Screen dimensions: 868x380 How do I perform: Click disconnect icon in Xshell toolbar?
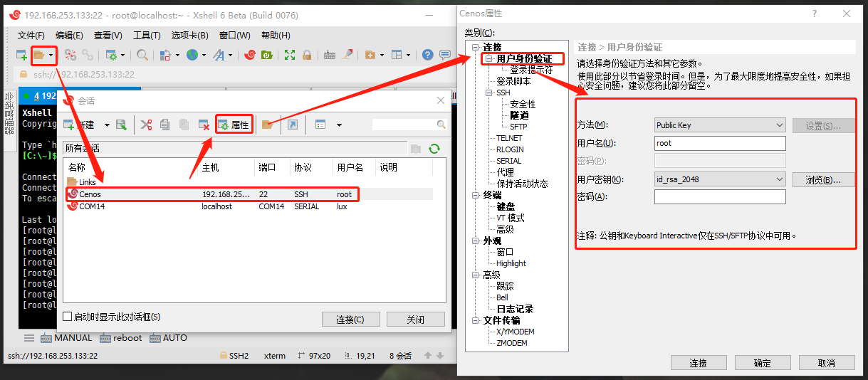pyautogui.click(x=70, y=55)
